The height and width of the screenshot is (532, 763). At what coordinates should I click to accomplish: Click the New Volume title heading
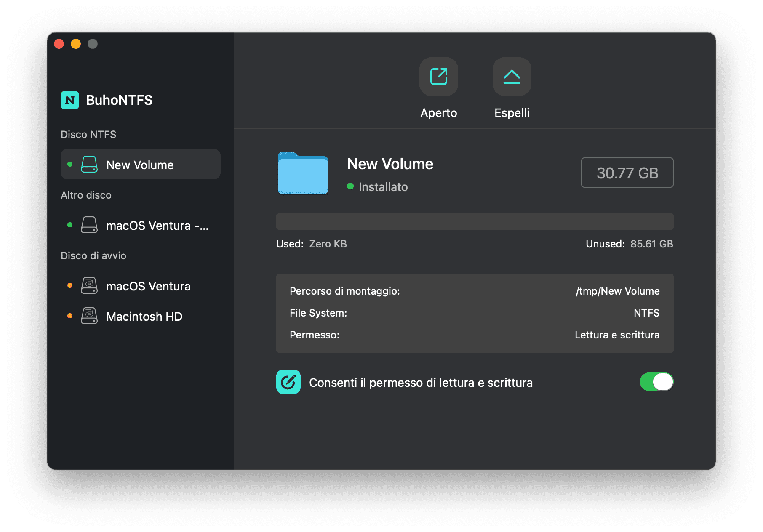click(390, 164)
